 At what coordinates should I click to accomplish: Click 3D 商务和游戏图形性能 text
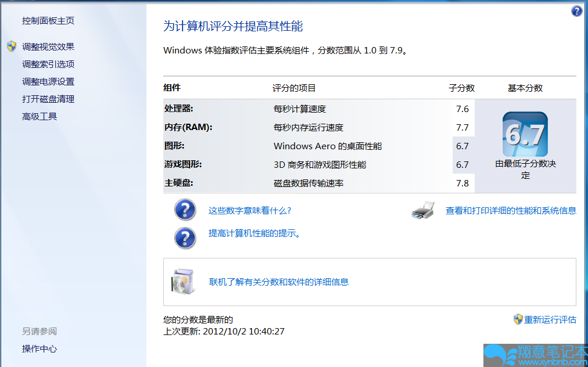(320, 164)
